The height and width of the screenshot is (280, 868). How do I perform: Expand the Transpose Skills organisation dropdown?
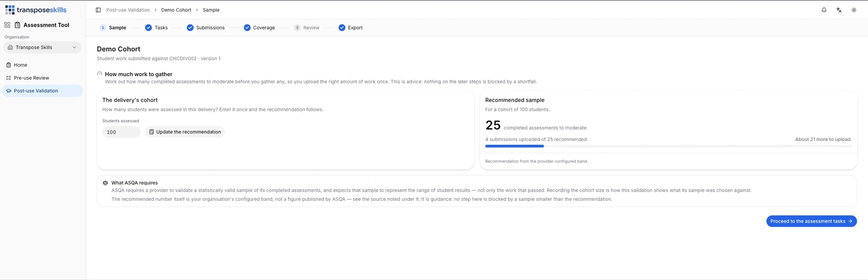point(42,47)
